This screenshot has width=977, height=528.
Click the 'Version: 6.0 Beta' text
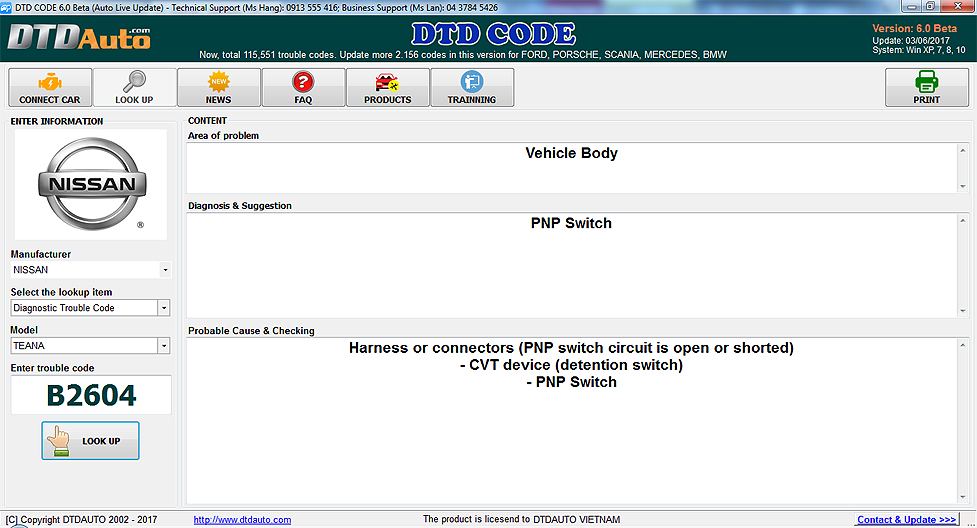pyautogui.click(x=914, y=29)
